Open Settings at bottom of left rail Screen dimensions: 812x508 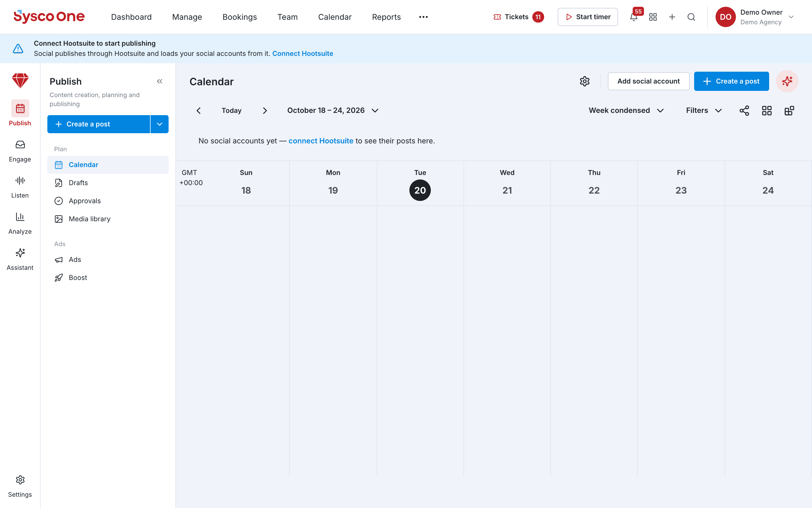[20, 486]
